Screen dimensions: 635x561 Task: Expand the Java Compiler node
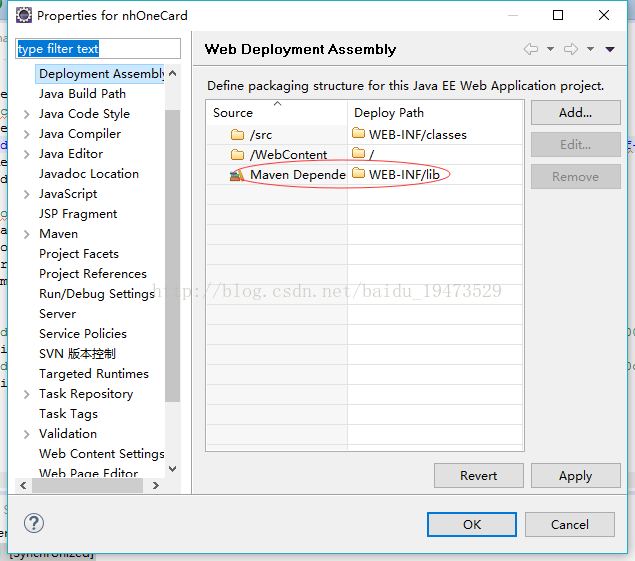click(x=27, y=134)
